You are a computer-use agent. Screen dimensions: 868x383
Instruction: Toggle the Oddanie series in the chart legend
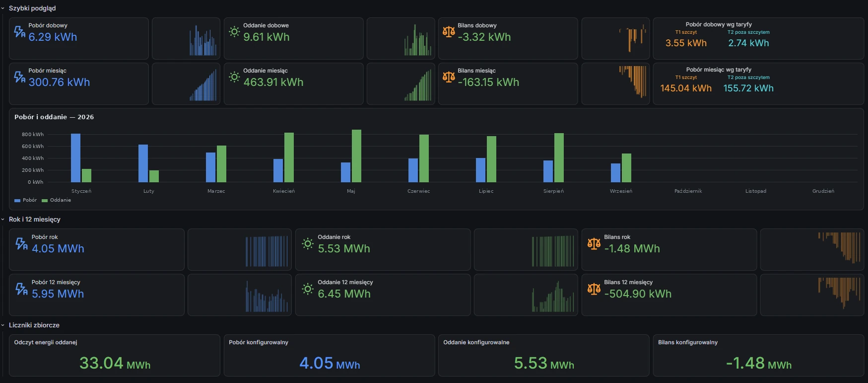point(61,200)
